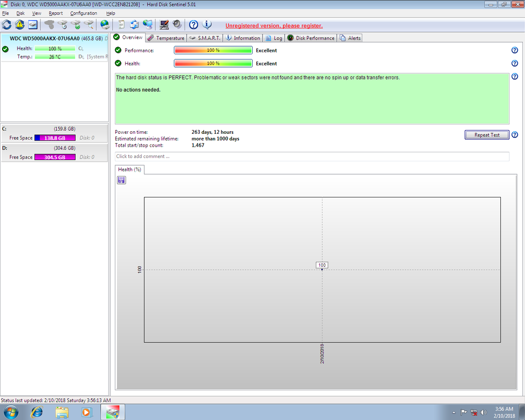Image resolution: width=525 pixels, height=420 pixels.
Task: Click the Performance 100 % gradient bar
Action: pos(213,50)
